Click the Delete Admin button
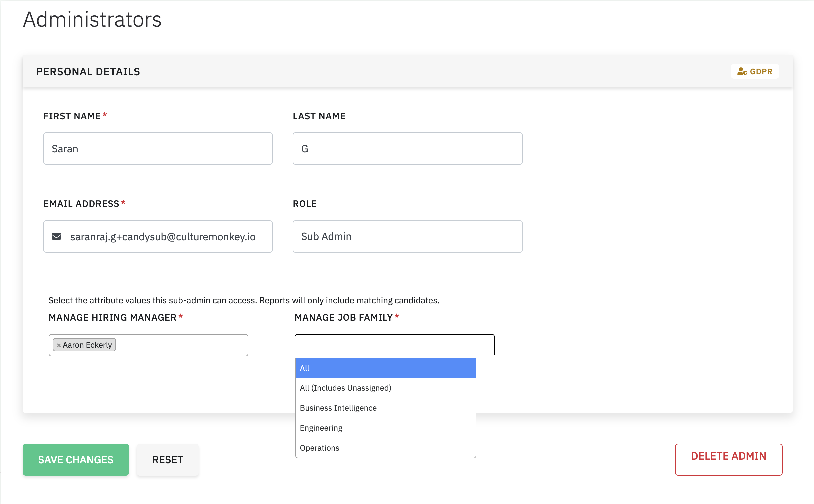This screenshot has height=504, width=814. point(728,460)
